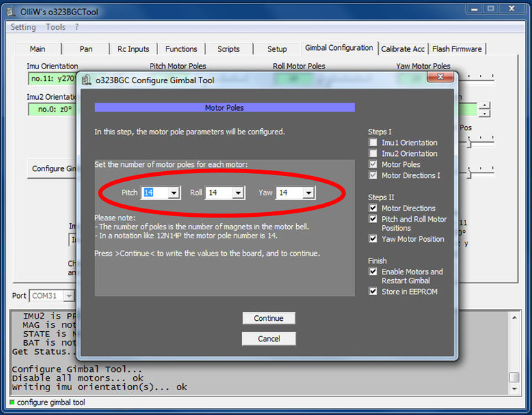Disable the Store in EEPROM checkbox
The height and width of the screenshot is (415, 532).
[x=374, y=292]
